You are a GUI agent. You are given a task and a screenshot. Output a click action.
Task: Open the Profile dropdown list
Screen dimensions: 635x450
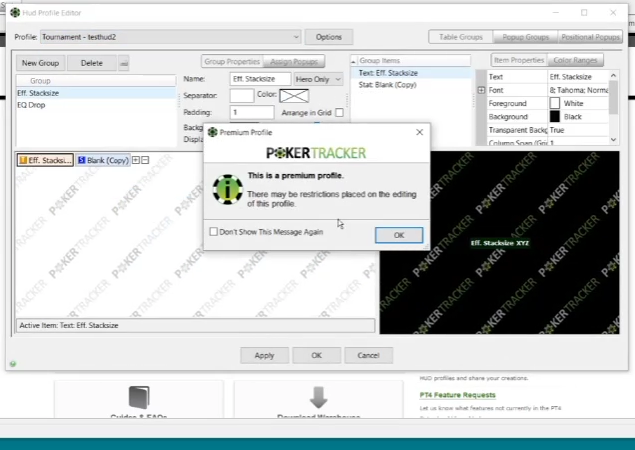[296, 37]
